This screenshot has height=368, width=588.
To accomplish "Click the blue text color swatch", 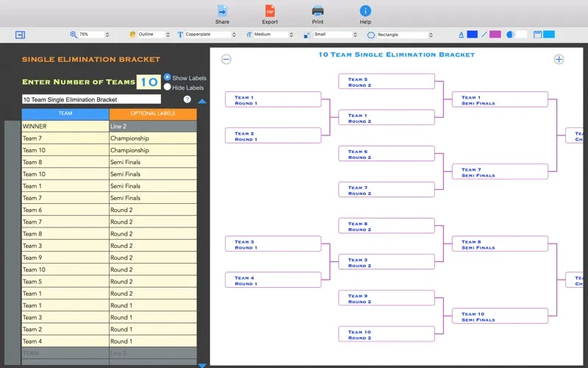I will [x=472, y=35].
